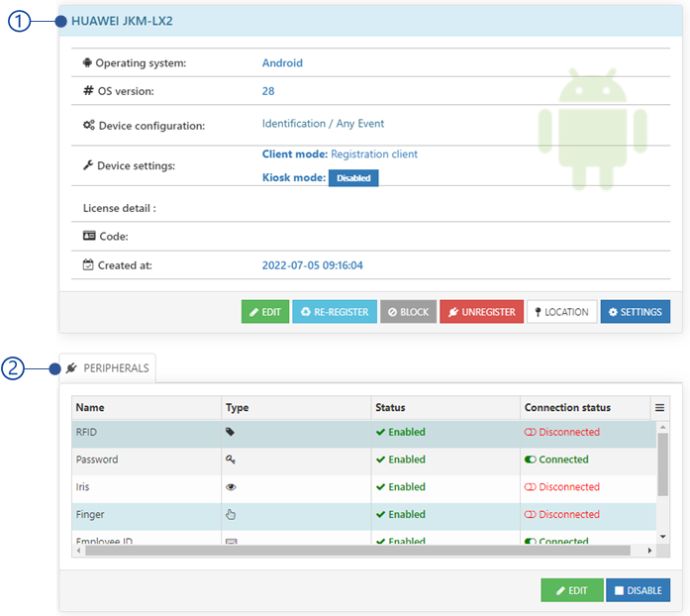Open the device LOCATION button
Screen dimensions: 690x616
[x=562, y=312]
